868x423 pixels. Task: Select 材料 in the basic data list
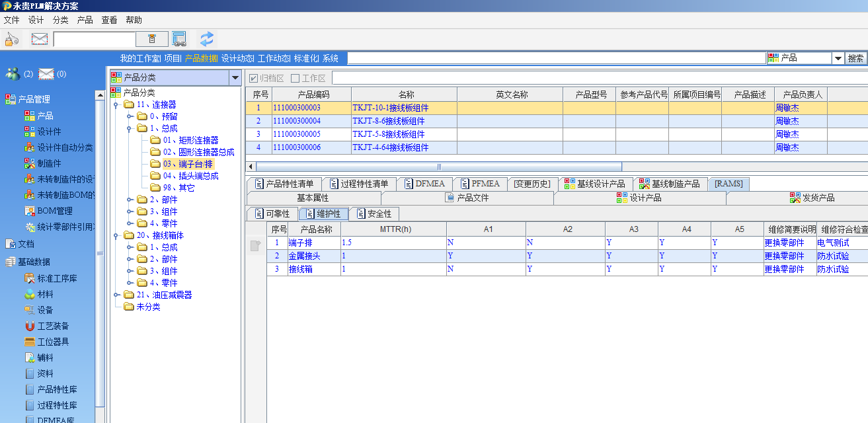tap(45, 294)
